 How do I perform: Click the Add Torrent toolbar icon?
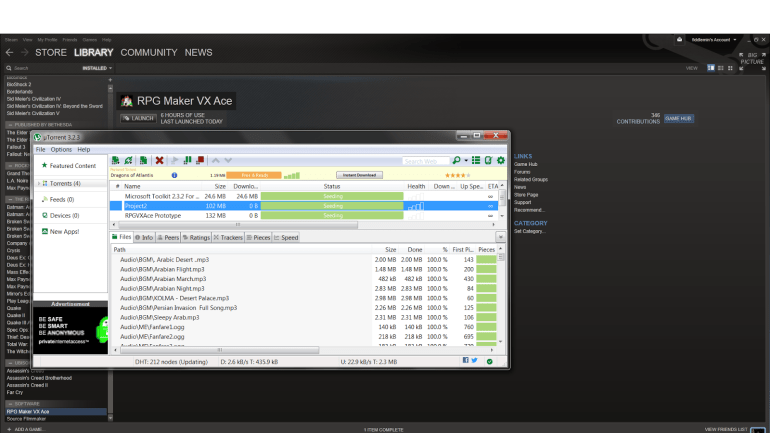coord(117,160)
